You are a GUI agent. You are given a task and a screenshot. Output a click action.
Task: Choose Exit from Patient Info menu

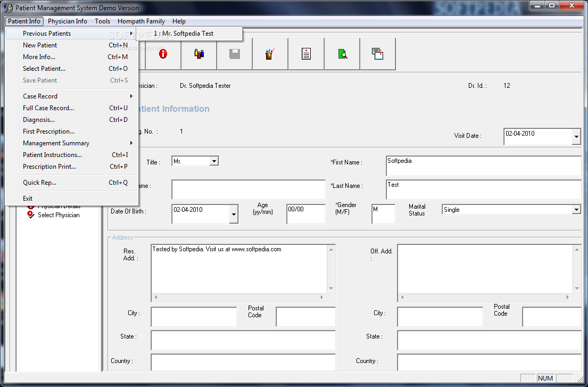click(72, 199)
